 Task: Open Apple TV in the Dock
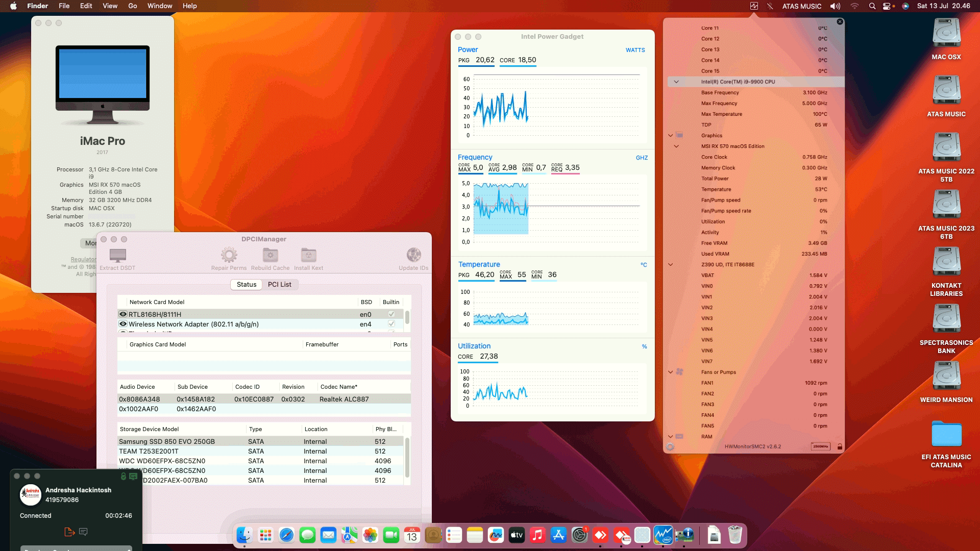click(x=517, y=535)
